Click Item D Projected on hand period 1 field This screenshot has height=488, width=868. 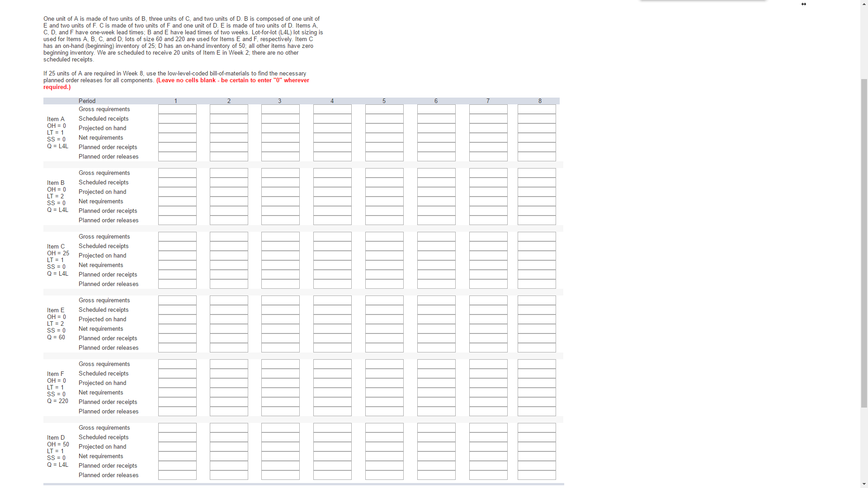point(177,447)
